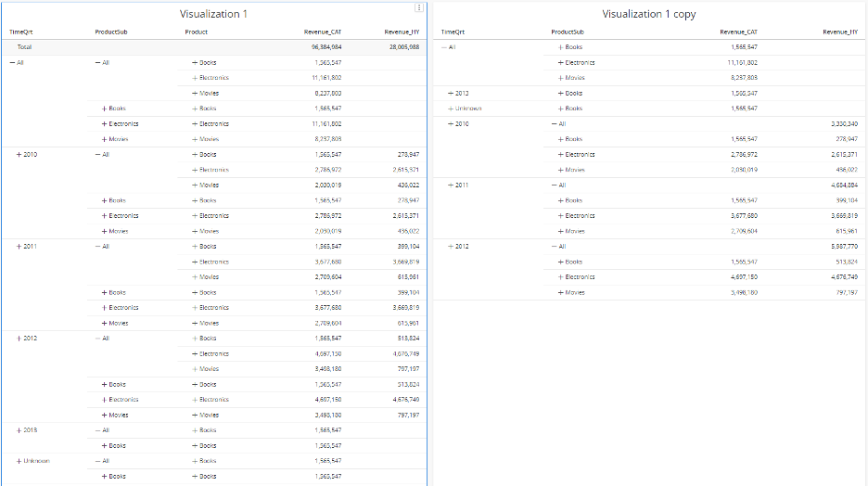The width and height of the screenshot is (868, 486).
Task: Collapse the All row in Visualization 1 copy
Action: point(443,47)
